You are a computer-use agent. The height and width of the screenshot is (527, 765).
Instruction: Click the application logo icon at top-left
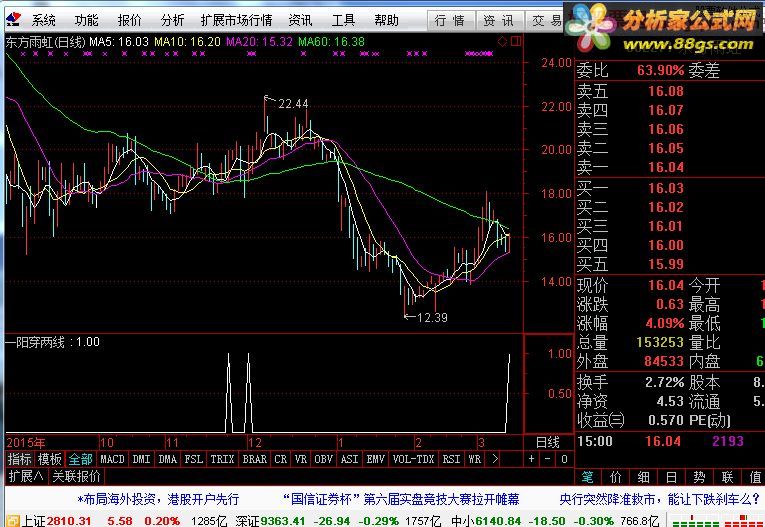pos(13,19)
